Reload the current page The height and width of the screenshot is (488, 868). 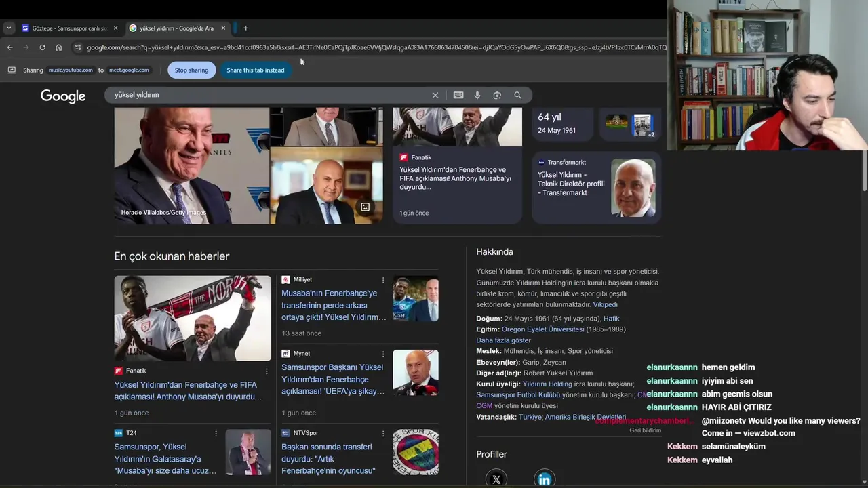(x=42, y=47)
